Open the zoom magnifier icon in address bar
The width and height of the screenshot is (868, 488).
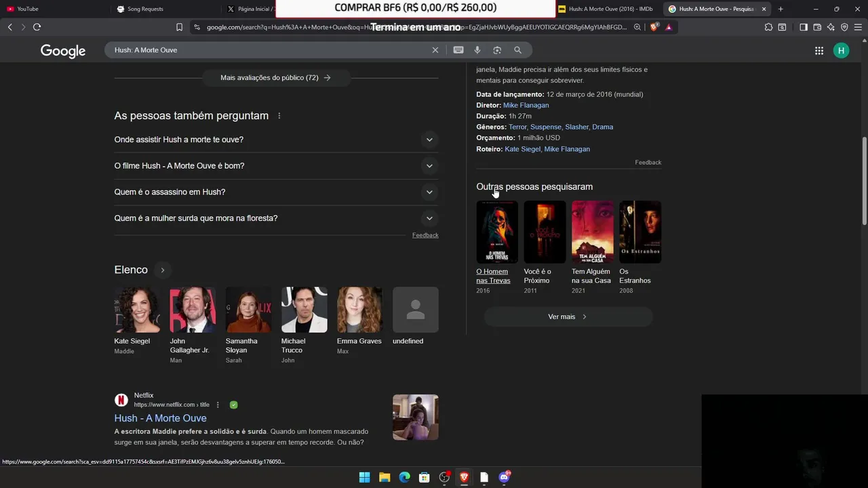tap(637, 27)
